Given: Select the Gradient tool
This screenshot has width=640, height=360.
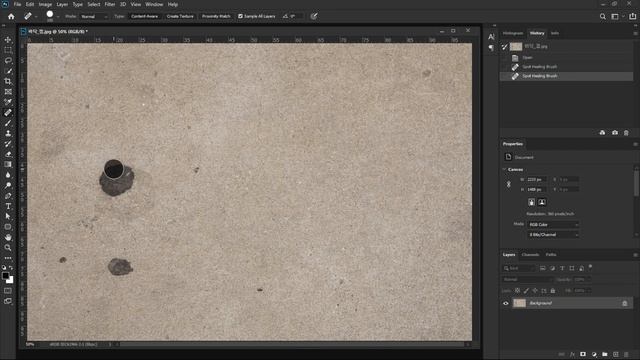Looking at the screenshot, I should coord(8,164).
